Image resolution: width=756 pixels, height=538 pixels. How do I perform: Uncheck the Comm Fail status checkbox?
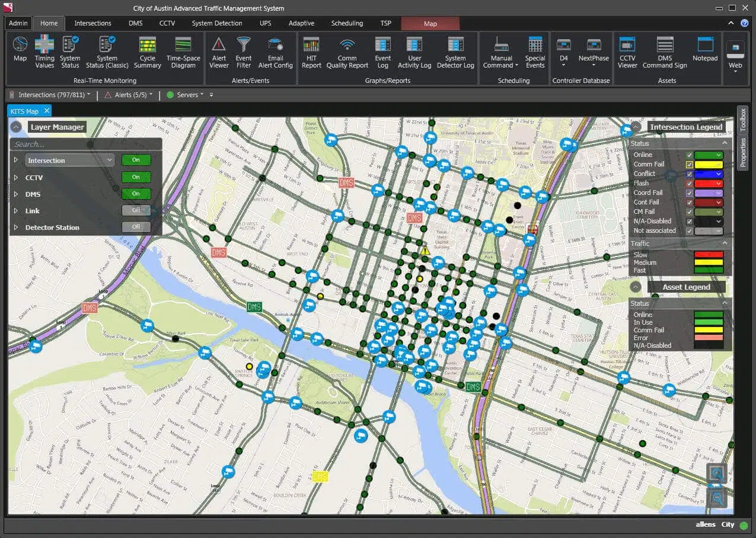(689, 165)
